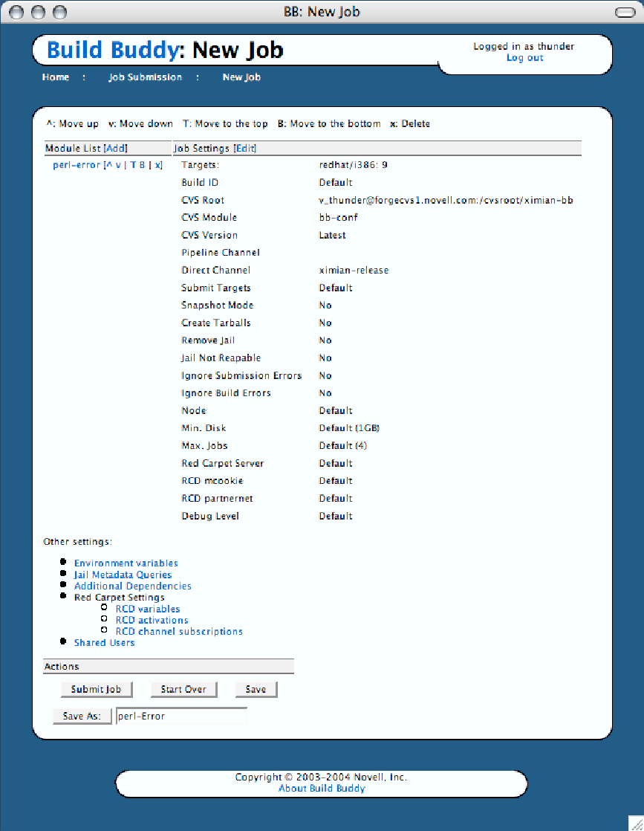Open the perl-error module link
The height and width of the screenshot is (831, 644).
click(77, 165)
